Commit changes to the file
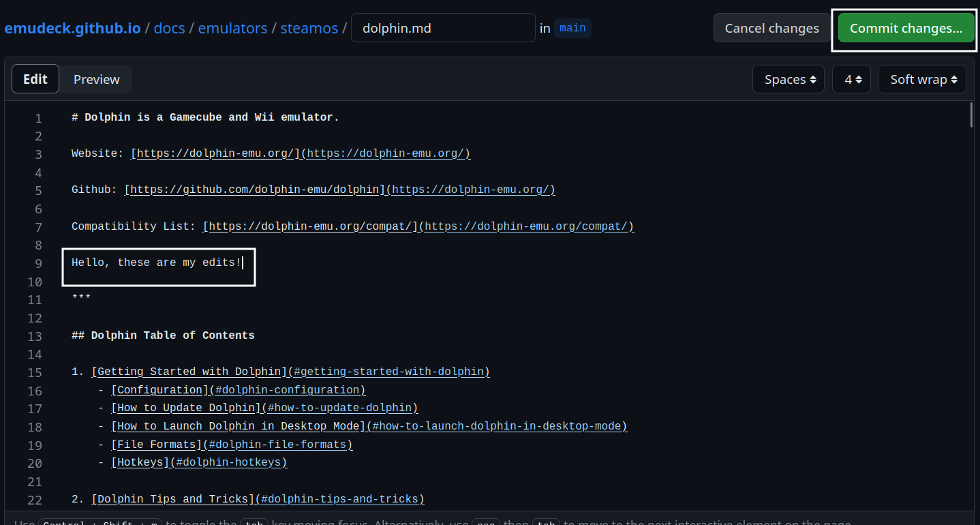Image resolution: width=980 pixels, height=525 pixels. [904, 28]
